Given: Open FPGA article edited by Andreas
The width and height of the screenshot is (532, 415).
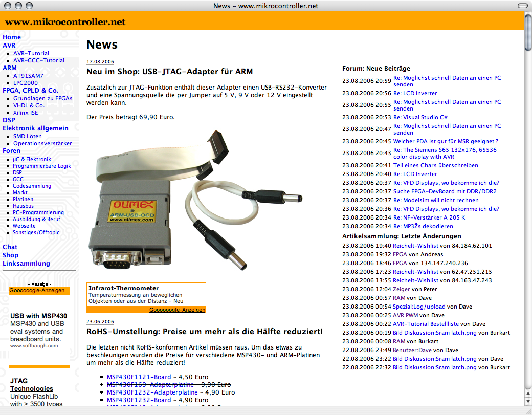Looking at the screenshot, I should click(400, 254).
